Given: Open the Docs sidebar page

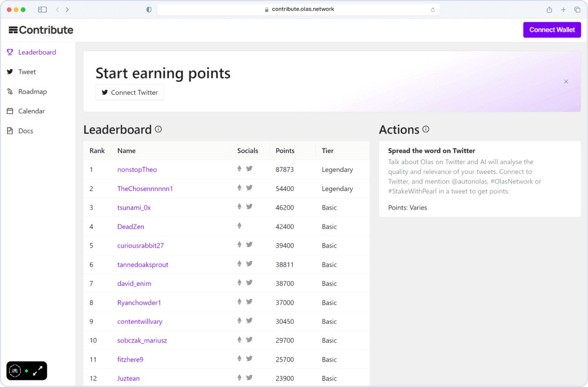Looking at the screenshot, I should [x=20, y=131].
